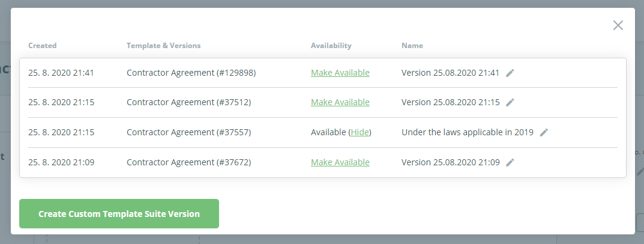Edit name of Version 25.08.2020 21:41
644x244 pixels.
(x=510, y=73)
